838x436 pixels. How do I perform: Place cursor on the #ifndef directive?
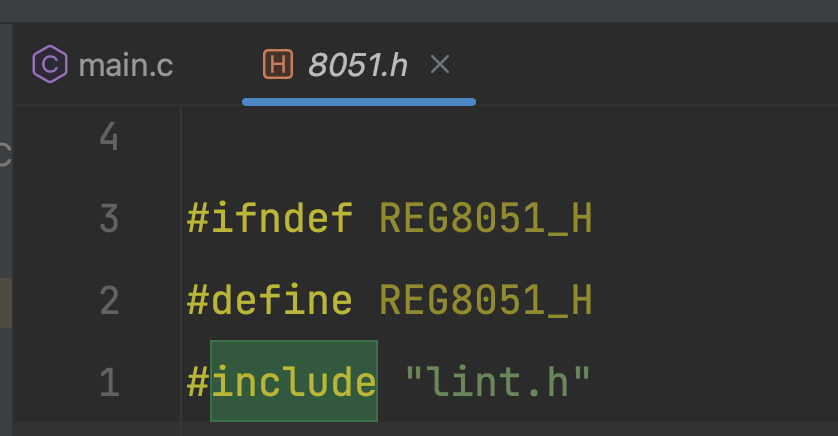[x=270, y=218]
